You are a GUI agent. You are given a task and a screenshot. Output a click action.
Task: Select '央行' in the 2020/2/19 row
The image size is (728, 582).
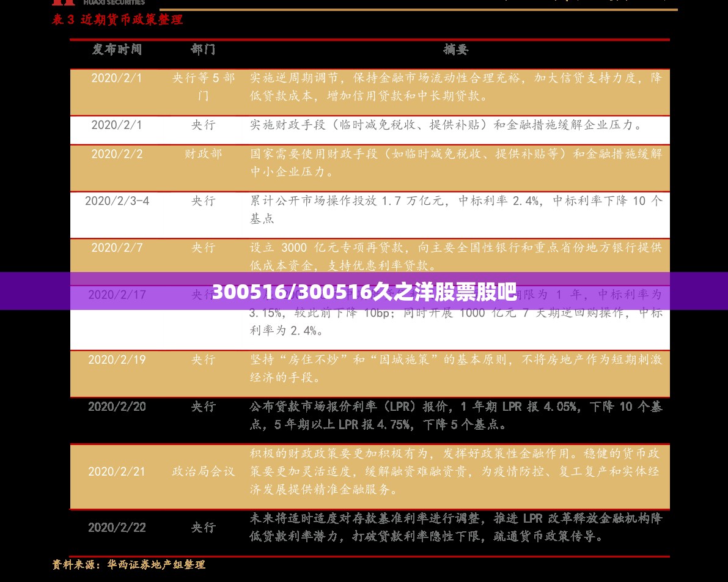[x=203, y=360]
